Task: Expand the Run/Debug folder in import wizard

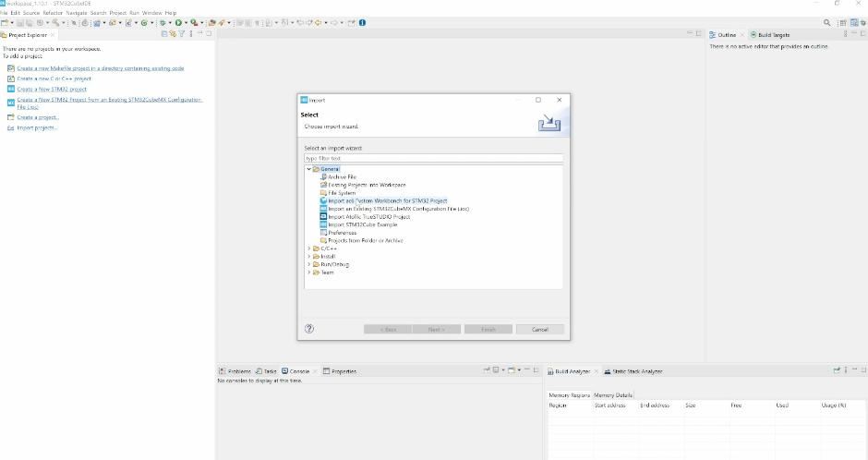Action: (x=309, y=264)
